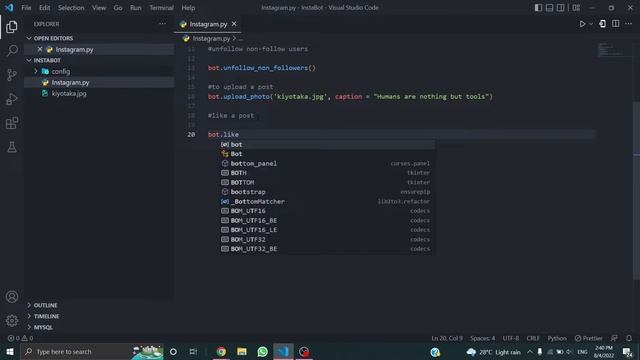Expand the Outline section
Viewport: 640px width, 360px height.
point(99,305)
